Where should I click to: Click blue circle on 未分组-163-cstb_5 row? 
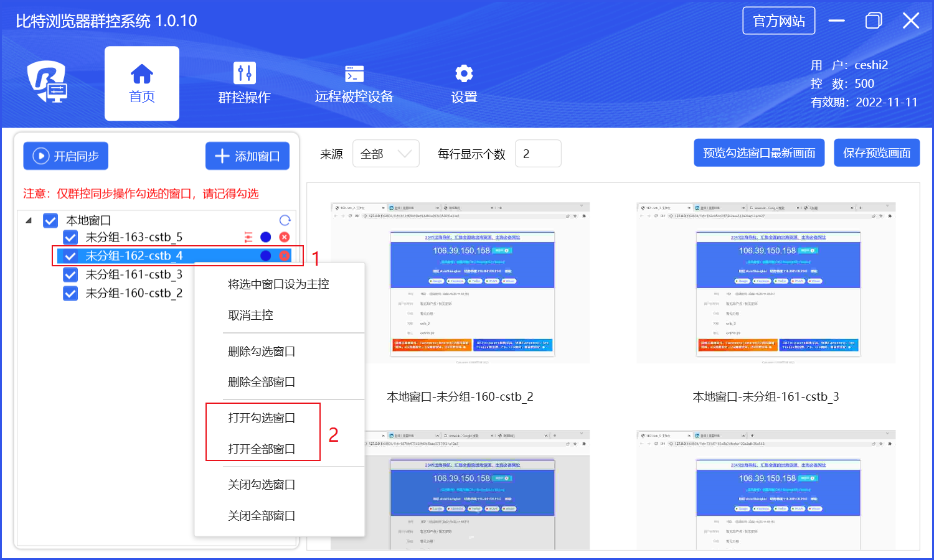point(266,237)
